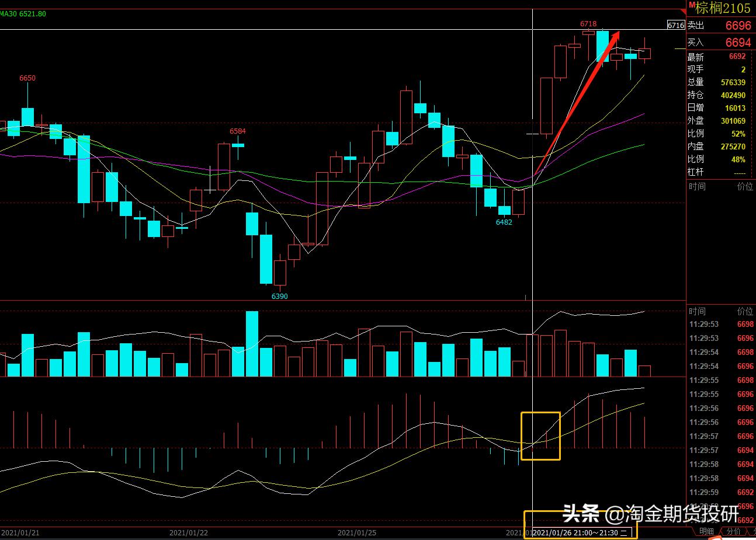The height and width of the screenshot is (540, 756).
Task: Switch to the 明细 tab
Action: tap(706, 531)
